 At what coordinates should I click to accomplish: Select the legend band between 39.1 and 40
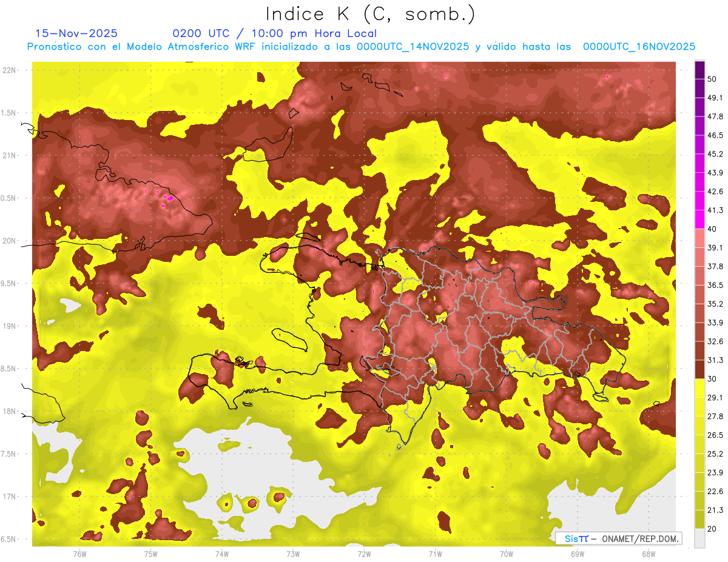click(x=699, y=238)
